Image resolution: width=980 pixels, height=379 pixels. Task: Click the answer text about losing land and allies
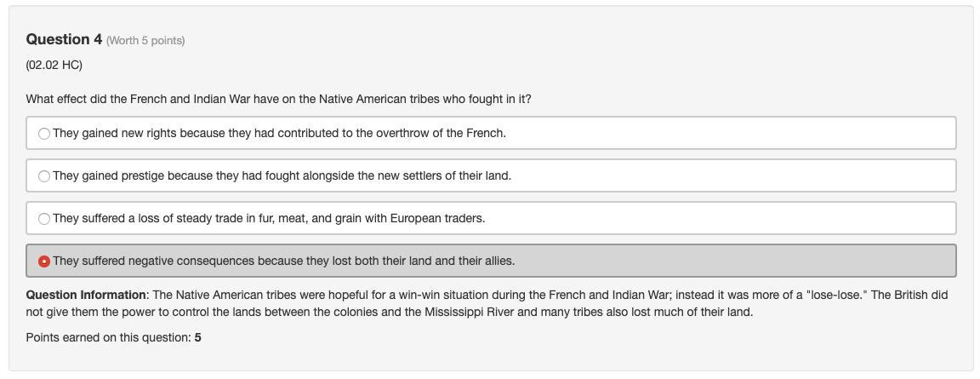click(283, 261)
